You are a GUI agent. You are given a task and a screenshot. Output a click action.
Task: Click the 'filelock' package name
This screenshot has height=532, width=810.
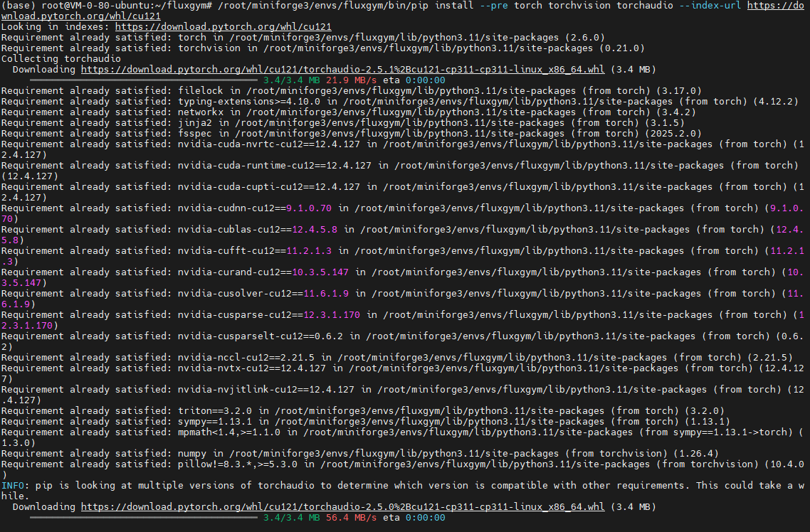201,91
